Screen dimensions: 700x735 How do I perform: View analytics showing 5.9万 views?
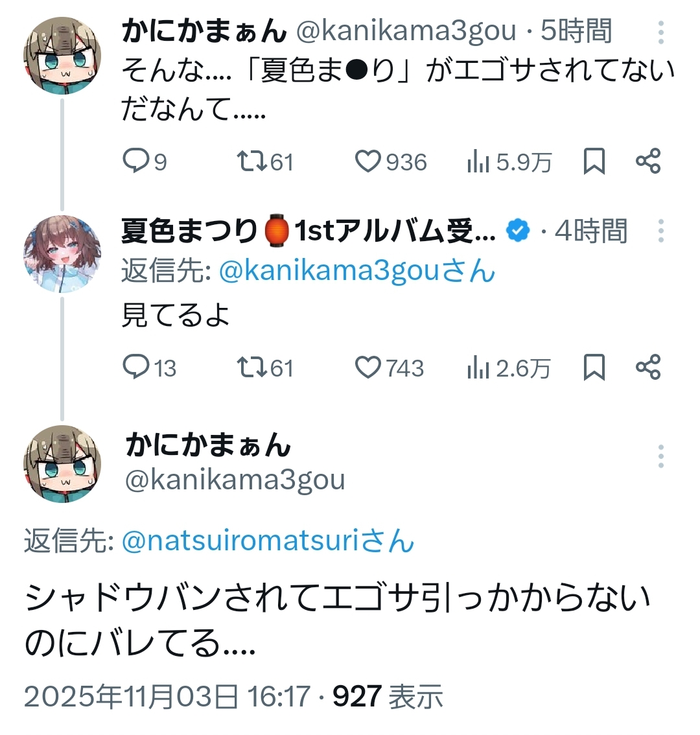(478, 161)
